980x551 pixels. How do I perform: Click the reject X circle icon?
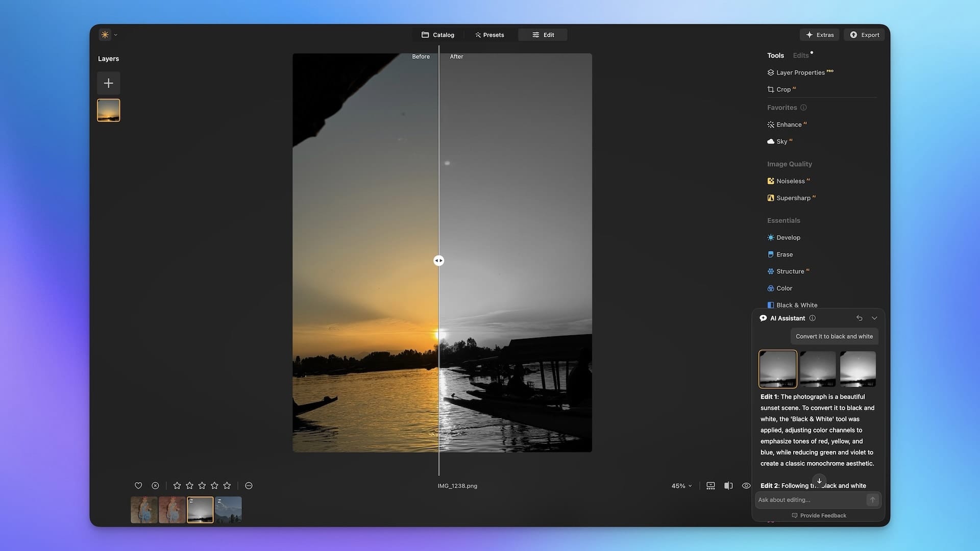(155, 486)
